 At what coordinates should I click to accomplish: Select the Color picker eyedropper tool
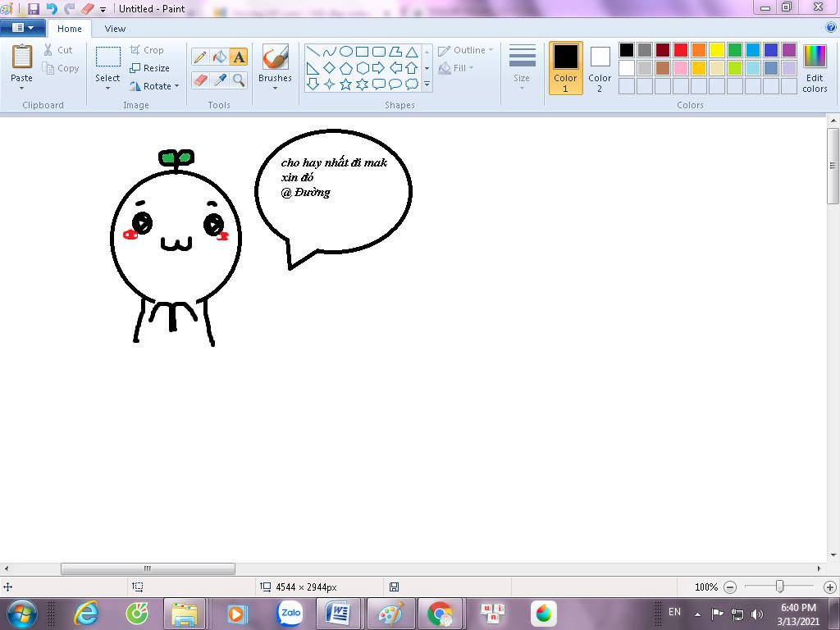220,80
